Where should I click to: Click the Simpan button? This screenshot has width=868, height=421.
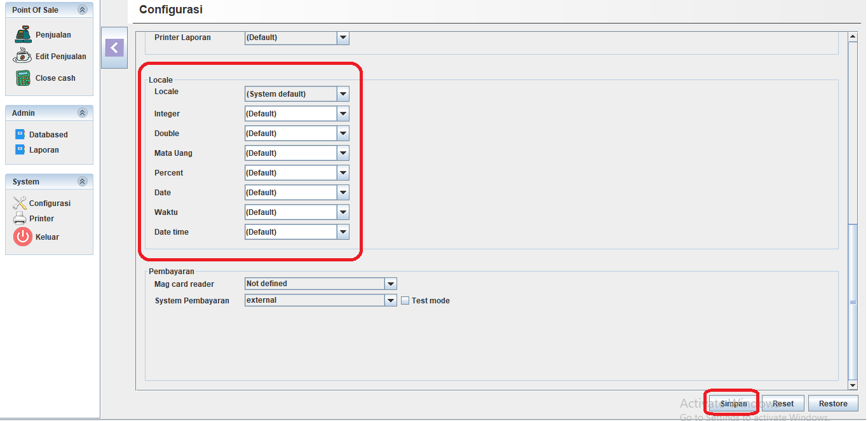[x=733, y=404]
